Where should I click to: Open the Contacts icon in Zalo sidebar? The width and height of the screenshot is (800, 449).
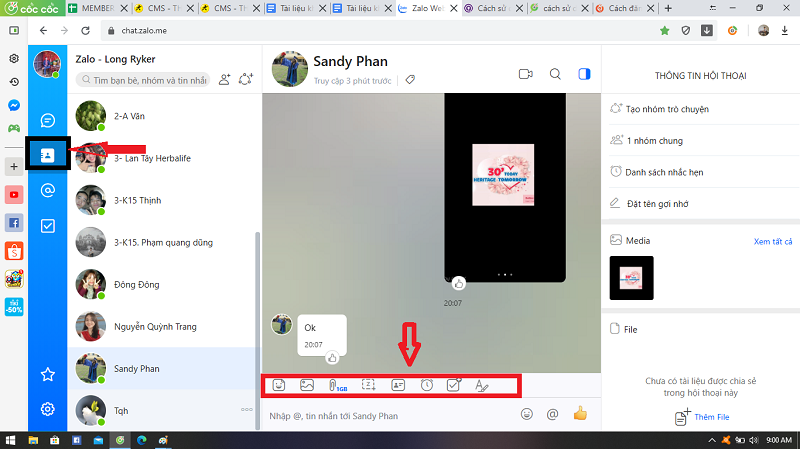pos(47,155)
